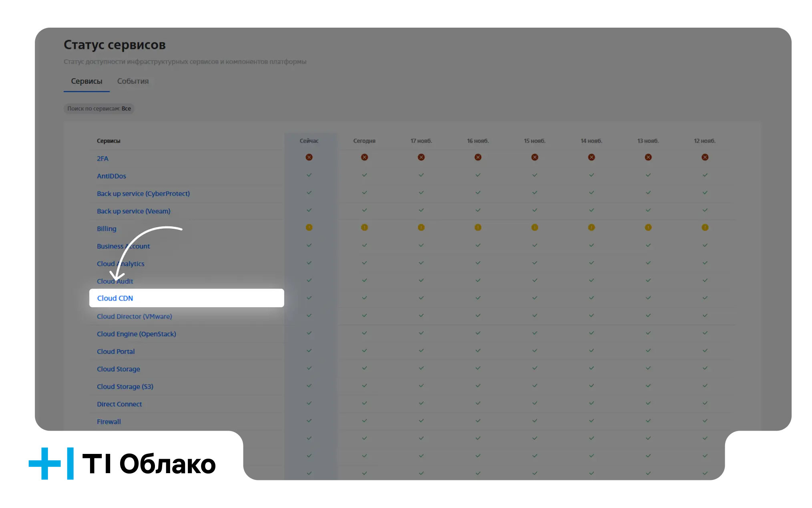The height and width of the screenshot is (508, 812).
Task: Click the '13 нояб.' column header
Action: click(648, 141)
